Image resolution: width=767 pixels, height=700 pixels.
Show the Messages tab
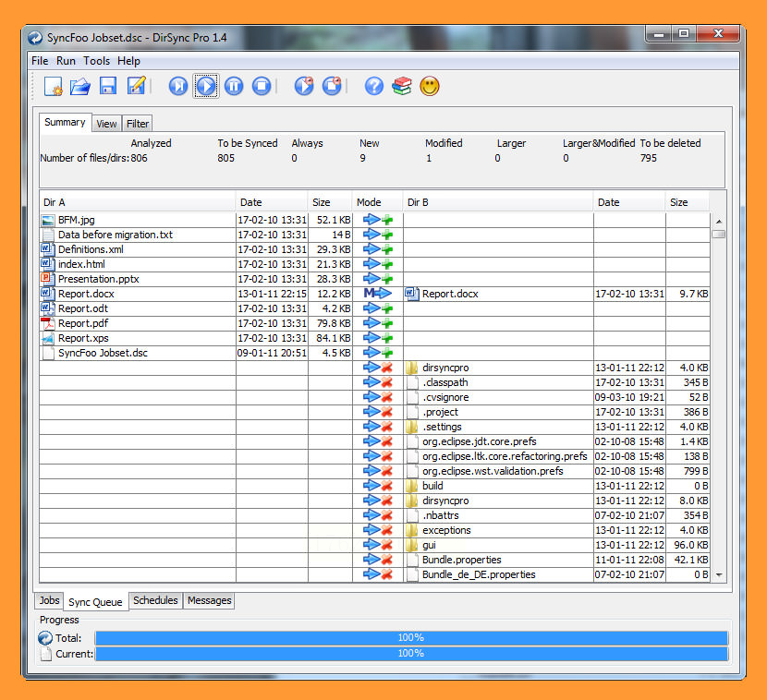[x=210, y=600]
